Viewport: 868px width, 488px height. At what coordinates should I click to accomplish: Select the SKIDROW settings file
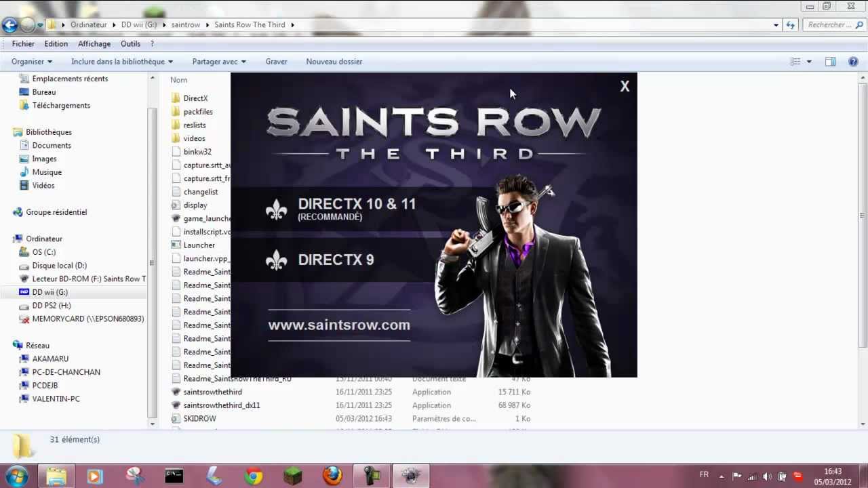coord(193,418)
